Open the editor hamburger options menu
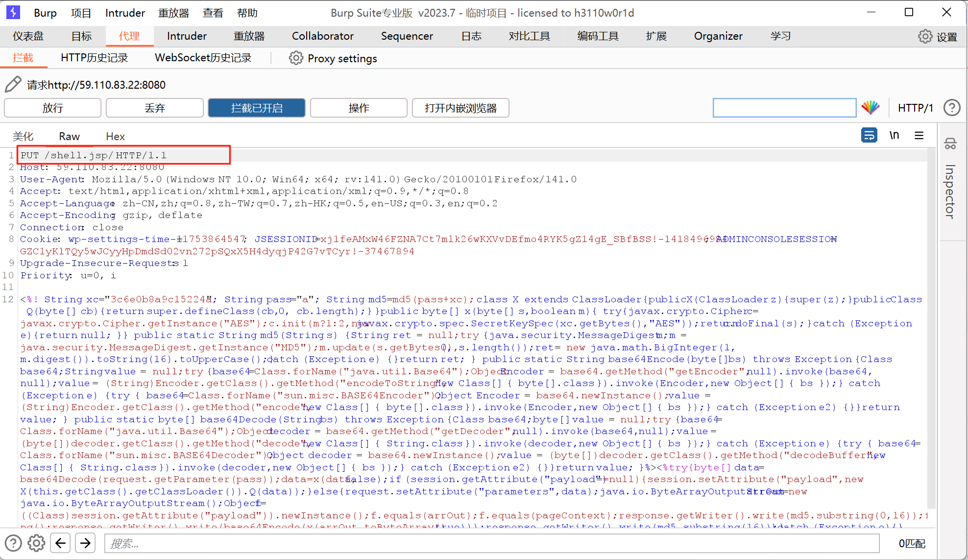 (919, 135)
